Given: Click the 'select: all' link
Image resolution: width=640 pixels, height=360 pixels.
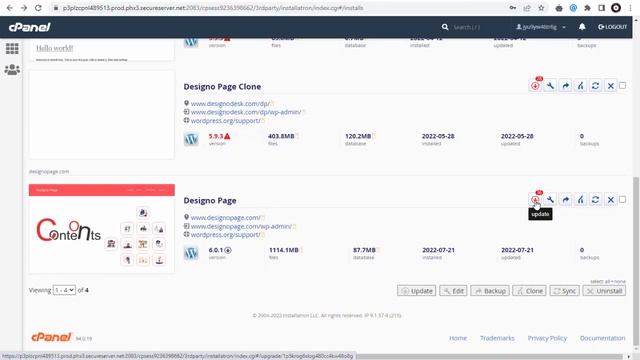Looking at the screenshot, I should 601,282.
